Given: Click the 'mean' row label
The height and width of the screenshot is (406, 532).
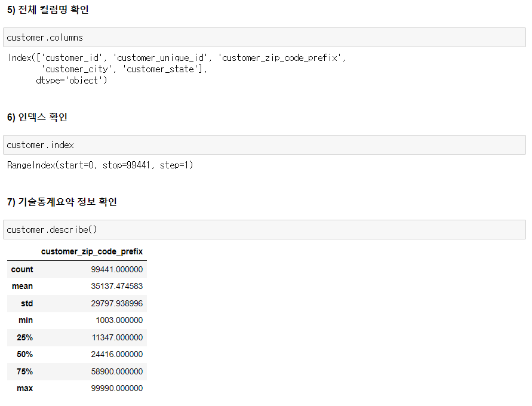Looking at the screenshot, I should click(23, 286).
